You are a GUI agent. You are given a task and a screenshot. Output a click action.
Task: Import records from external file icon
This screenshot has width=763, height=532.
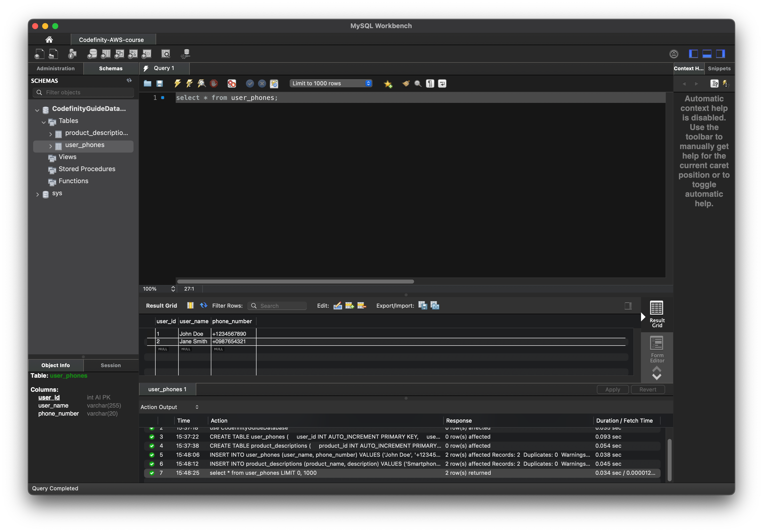tap(435, 305)
